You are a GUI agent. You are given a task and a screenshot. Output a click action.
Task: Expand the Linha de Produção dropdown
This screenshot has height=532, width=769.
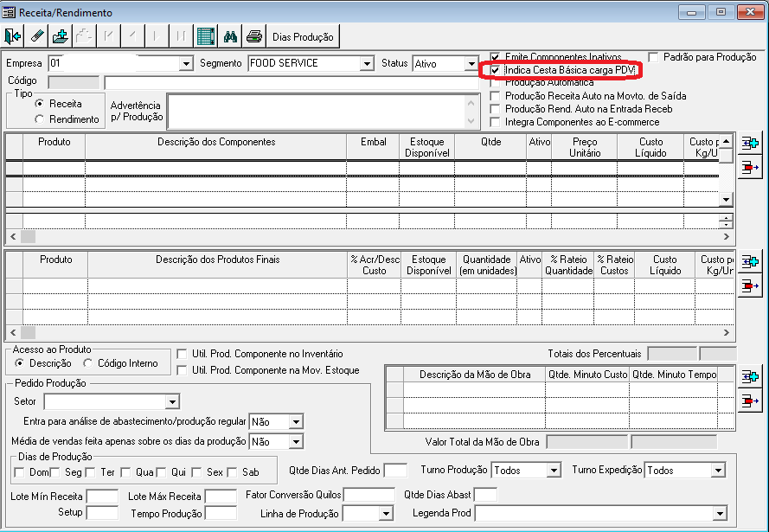[x=386, y=514]
